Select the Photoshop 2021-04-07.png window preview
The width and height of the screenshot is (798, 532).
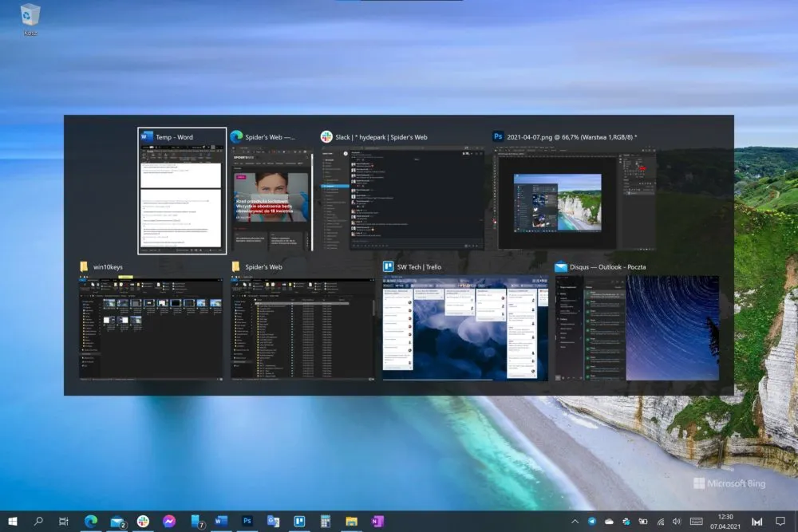tap(575, 191)
